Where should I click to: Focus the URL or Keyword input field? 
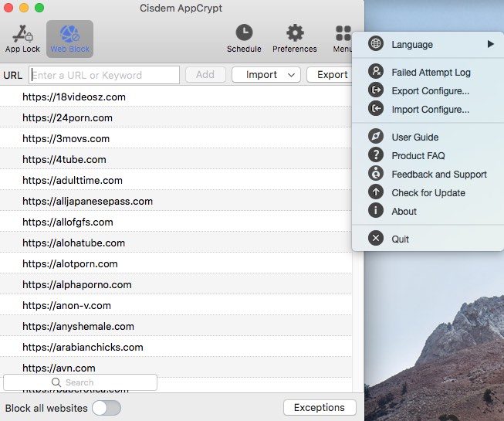[104, 75]
